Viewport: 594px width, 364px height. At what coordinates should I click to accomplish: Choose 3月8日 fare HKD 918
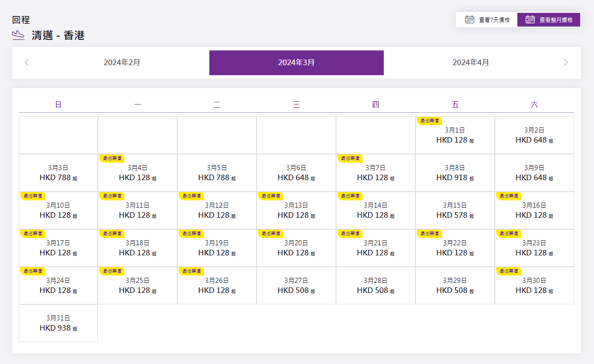click(455, 173)
